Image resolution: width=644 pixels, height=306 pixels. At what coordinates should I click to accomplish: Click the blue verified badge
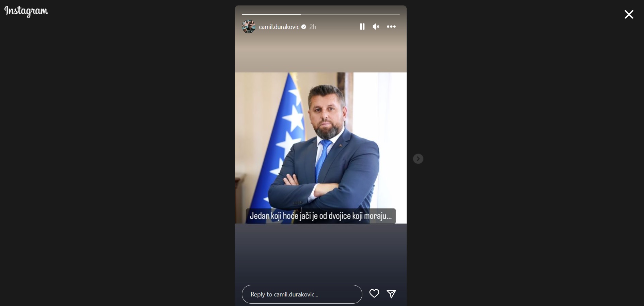[304, 27]
